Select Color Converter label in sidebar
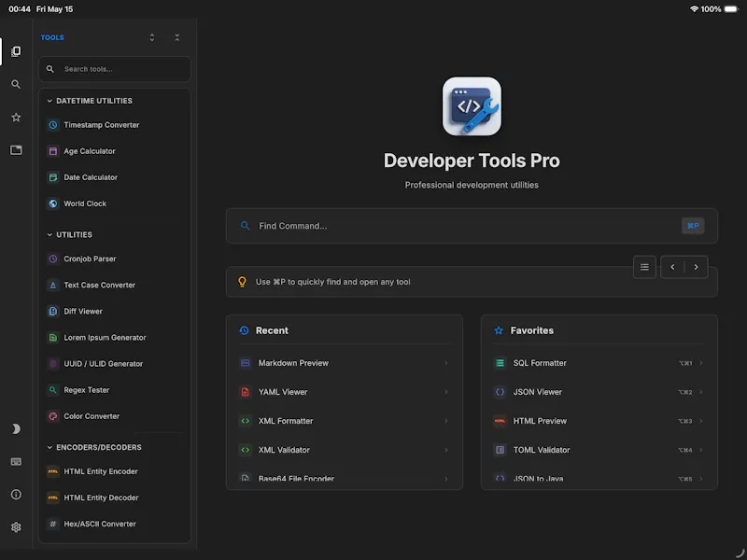747x560 pixels. tap(92, 415)
